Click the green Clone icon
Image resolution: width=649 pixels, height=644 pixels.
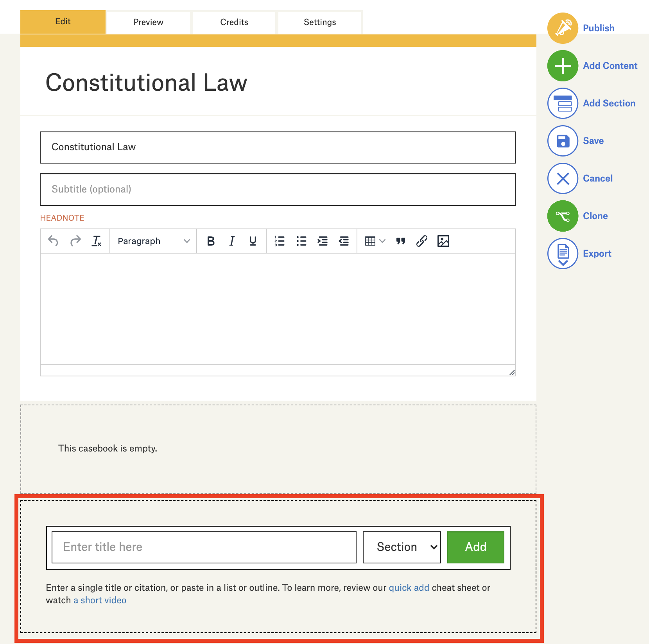click(x=563, y=216)
